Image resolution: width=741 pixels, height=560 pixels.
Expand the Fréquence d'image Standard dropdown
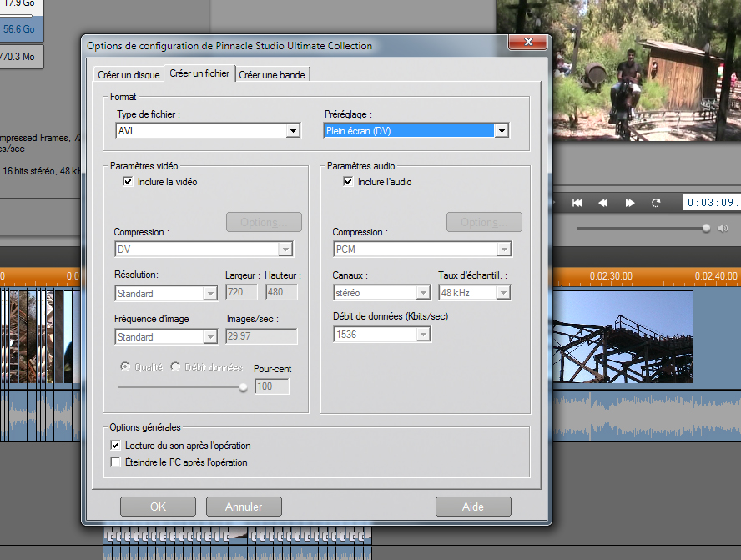click(x=166, y=337)
